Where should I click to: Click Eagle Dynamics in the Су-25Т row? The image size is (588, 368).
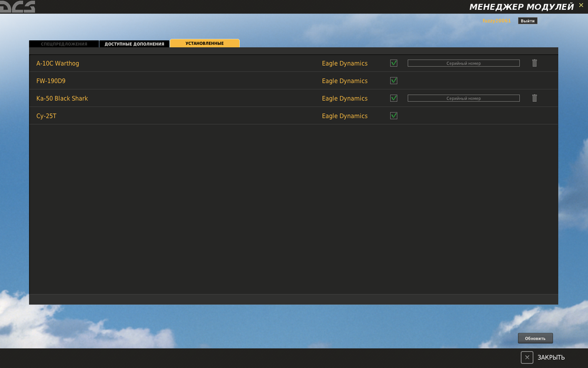coord(345,116)
